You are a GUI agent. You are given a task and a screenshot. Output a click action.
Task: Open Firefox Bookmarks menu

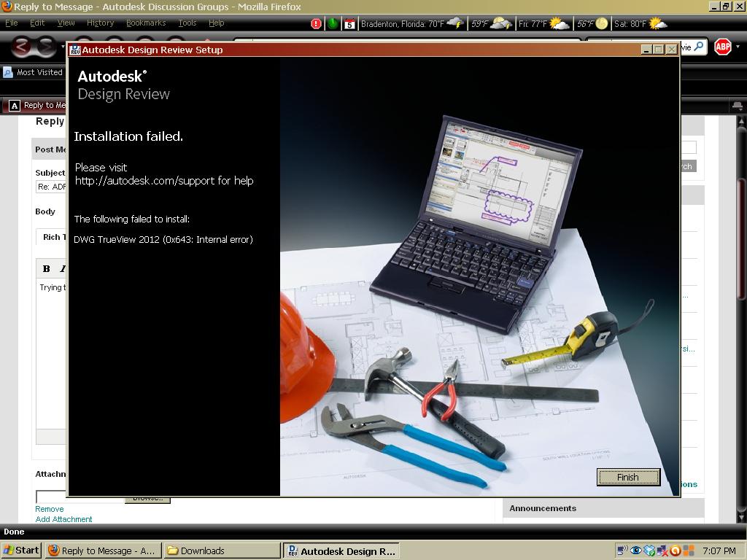[x=146, y=23]
